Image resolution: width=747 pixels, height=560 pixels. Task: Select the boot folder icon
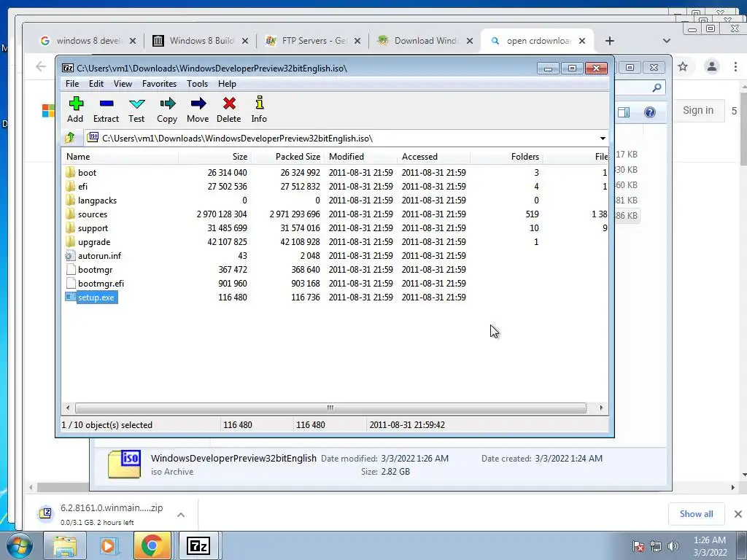pyautogui.click(x=70, y=172)
